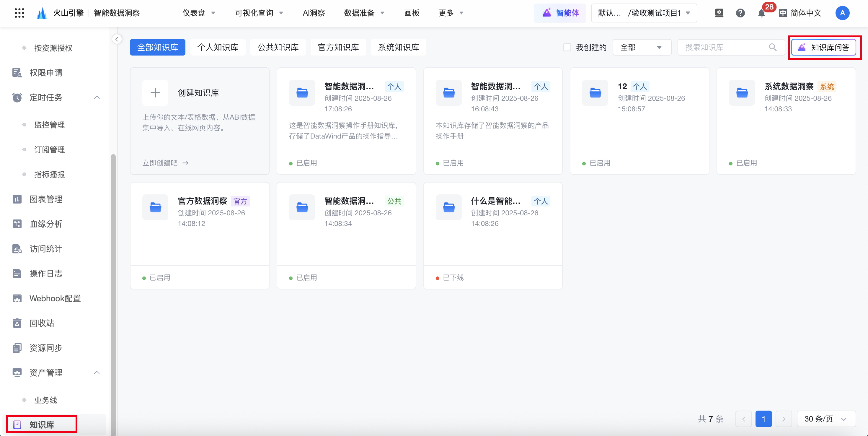Click the plus icon to create knowledge base
The image size is (868, 436).
[155, 93]
